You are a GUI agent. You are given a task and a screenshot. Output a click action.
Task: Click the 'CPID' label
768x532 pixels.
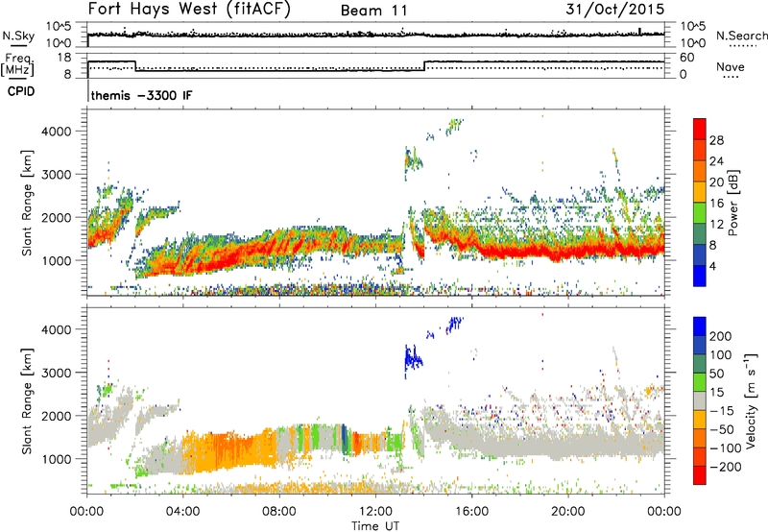point(21,91)
